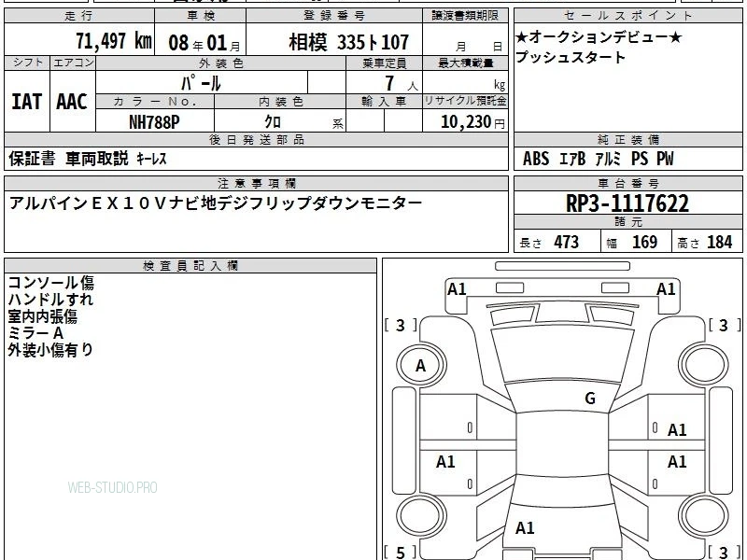Click the 車検 header cell
The width and height of the screenshot is (747, 560).
[201, 16]
